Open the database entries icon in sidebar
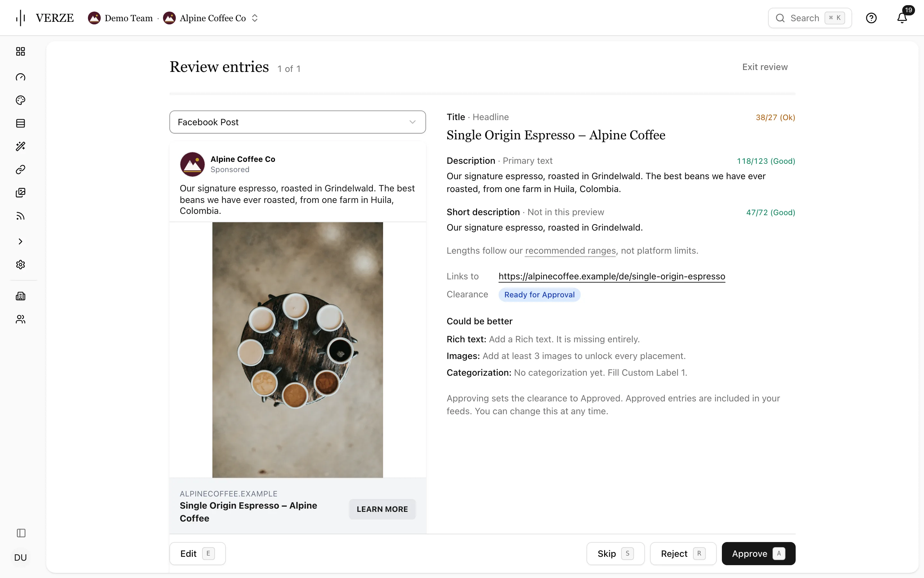Screen dimensions: 924x578 coord(21,123)
